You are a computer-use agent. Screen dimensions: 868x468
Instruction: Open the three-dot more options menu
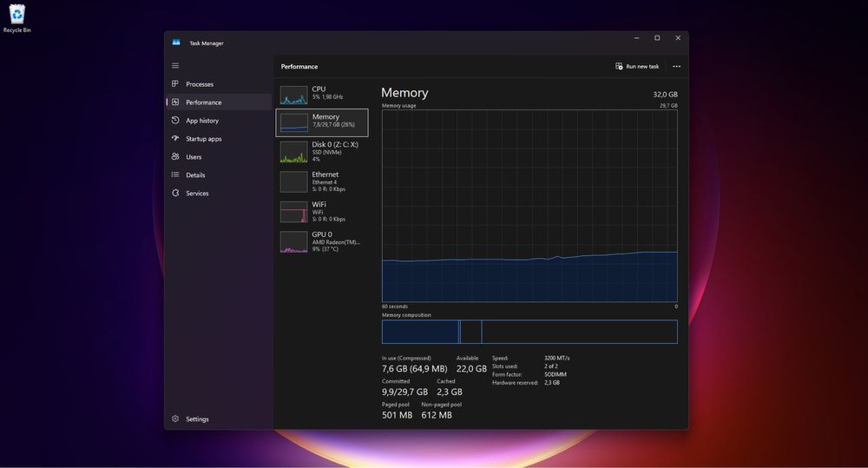pyautogui.click(x=676, y=67)
